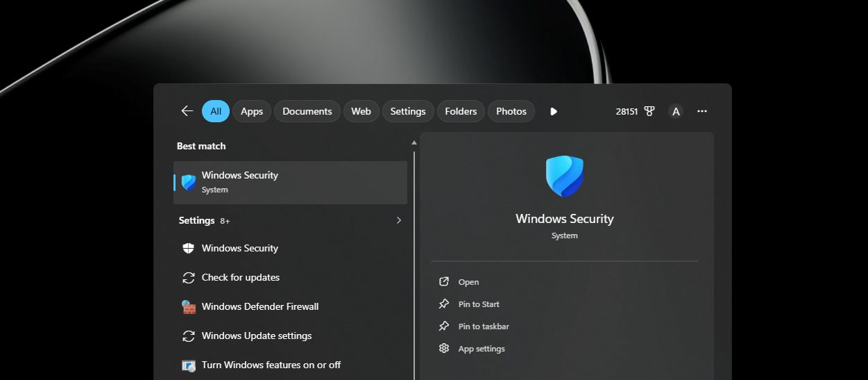The width and height of the screenshot is (868, 380).
Task: Open Turn Windows features on or off
Action: (x=290, y=365)
